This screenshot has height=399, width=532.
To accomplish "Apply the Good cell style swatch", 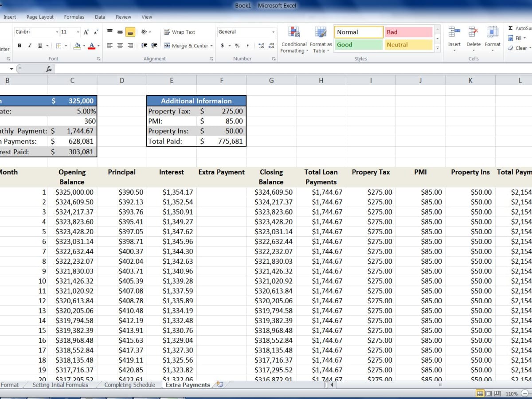I will coord(358,44).
